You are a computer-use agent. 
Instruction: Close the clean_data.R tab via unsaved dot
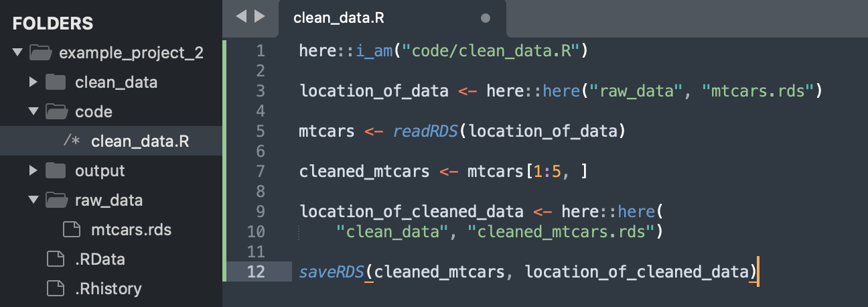486,18
